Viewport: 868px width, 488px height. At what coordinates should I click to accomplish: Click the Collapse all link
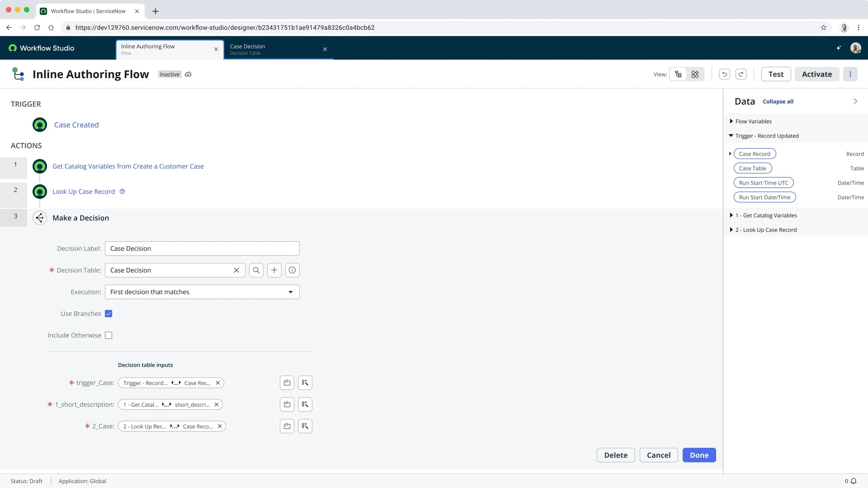pyautogui.click(x=778, y=102)
